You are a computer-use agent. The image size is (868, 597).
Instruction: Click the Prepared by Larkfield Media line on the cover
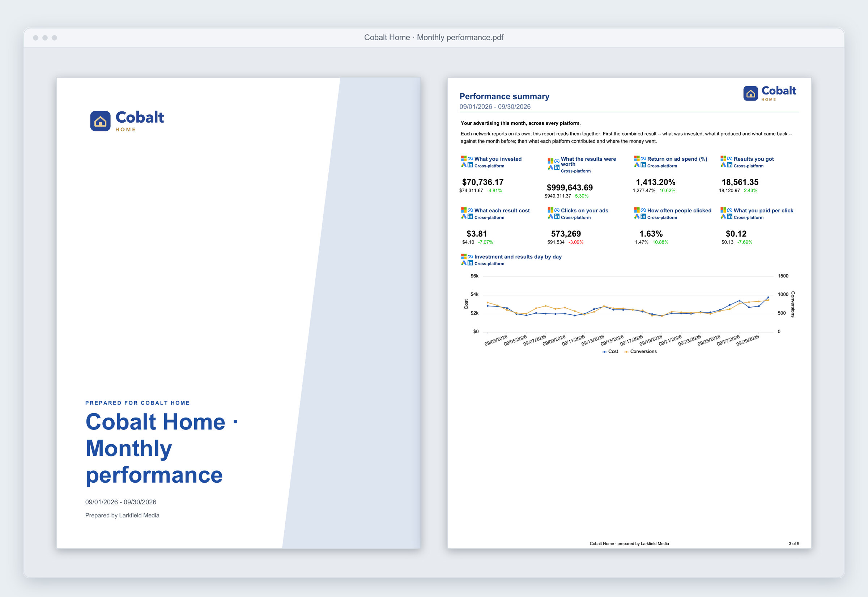pos(122,516)
